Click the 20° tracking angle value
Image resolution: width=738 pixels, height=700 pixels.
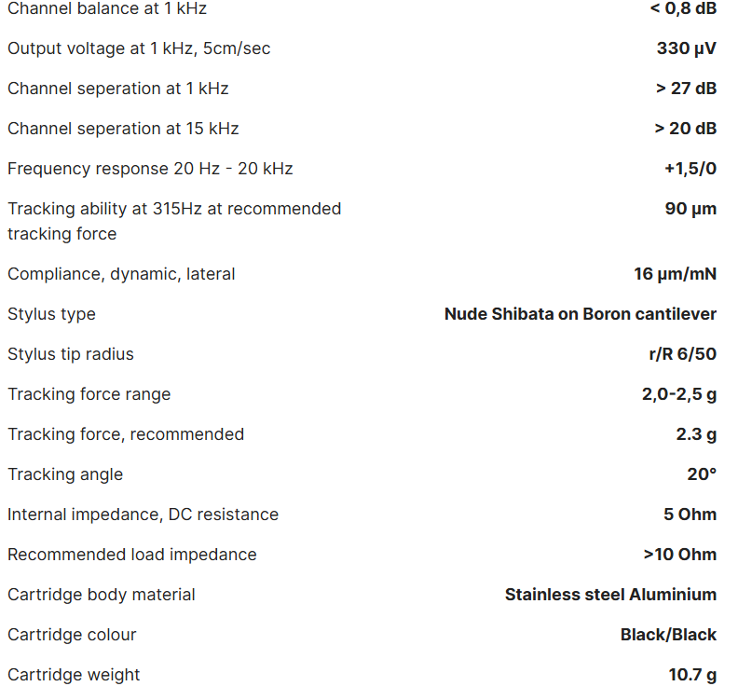[702, 474]
